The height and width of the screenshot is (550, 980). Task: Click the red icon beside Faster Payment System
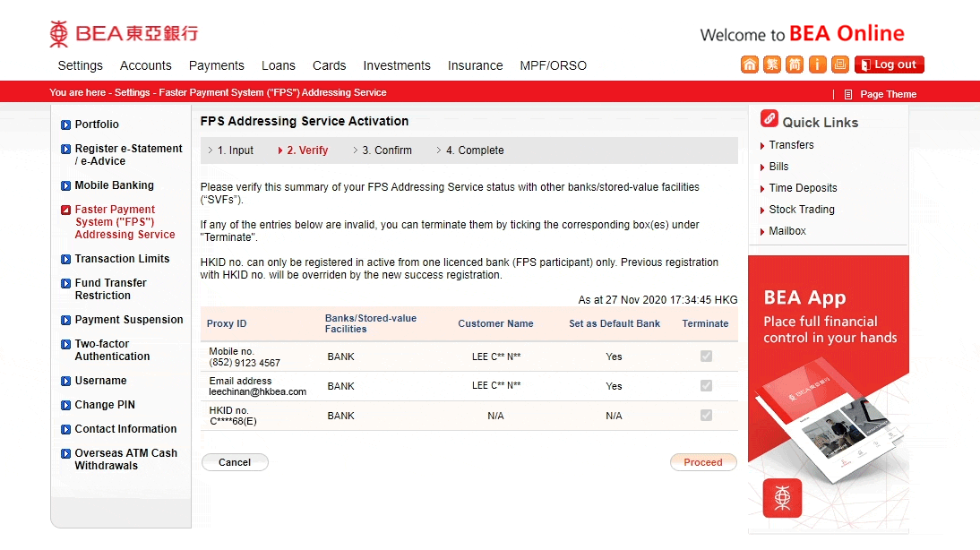[x=65, y=210]
